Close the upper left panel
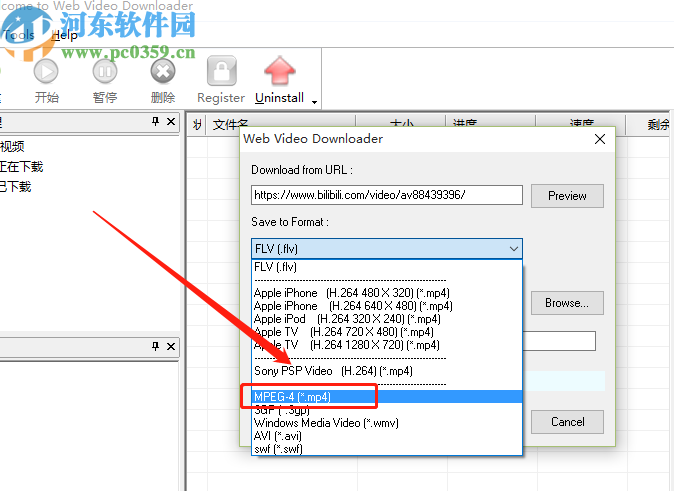This screenshot has height=491, width=674. tap(171, 122)
